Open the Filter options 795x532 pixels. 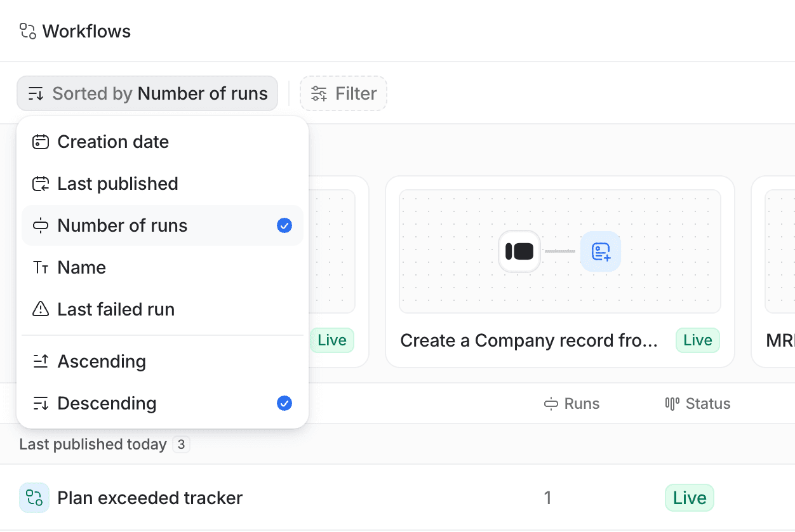click(x=344, y=93)
